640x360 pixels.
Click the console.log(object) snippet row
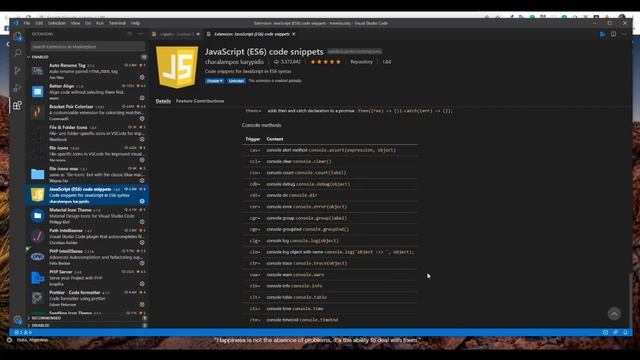(x=330, y=241)
